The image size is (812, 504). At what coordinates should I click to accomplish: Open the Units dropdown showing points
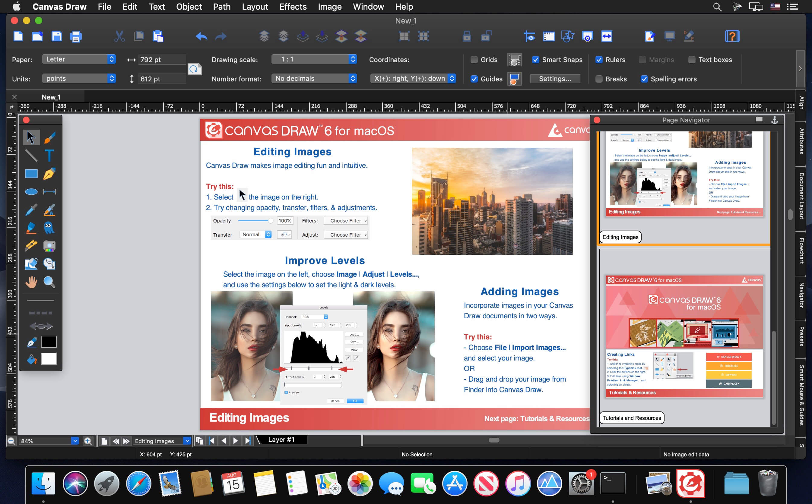click(x=79, y=79)
